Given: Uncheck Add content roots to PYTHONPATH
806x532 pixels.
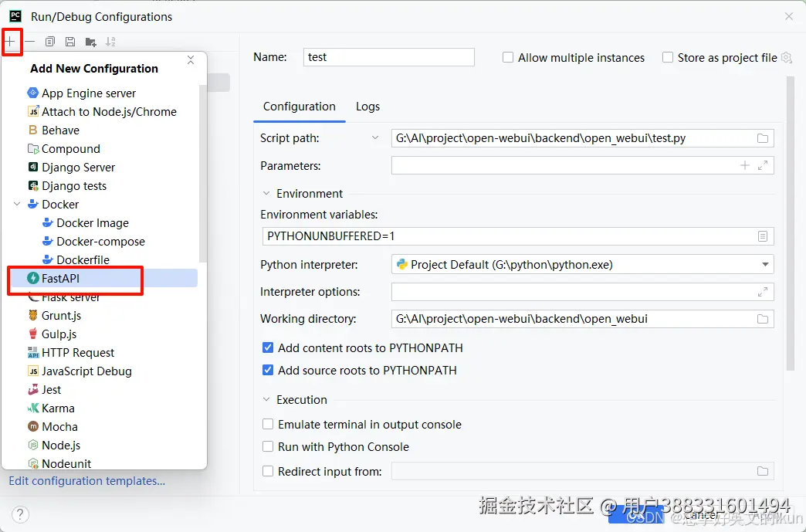Looking at the screenshot, I should click(x=268, y=348).
